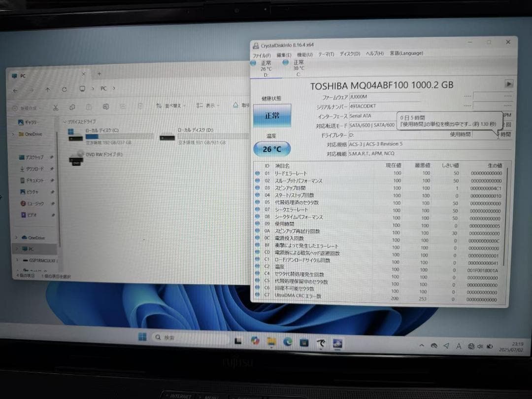Open File Explorer from the taskbar

270,341
